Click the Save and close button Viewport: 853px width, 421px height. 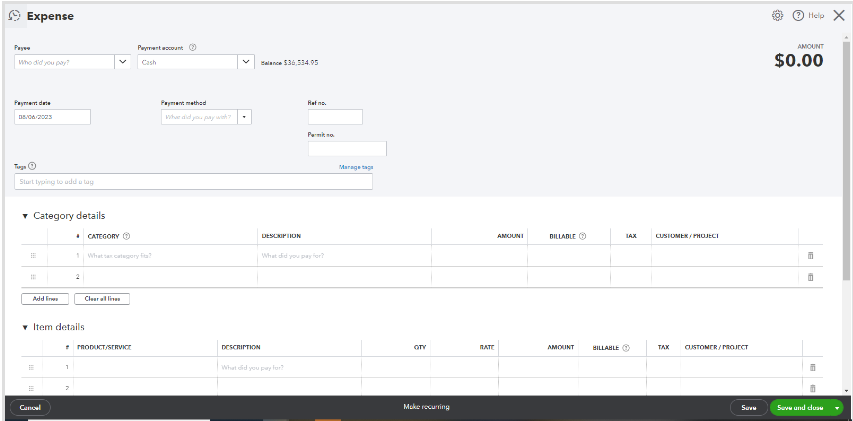tap(800, 407)
